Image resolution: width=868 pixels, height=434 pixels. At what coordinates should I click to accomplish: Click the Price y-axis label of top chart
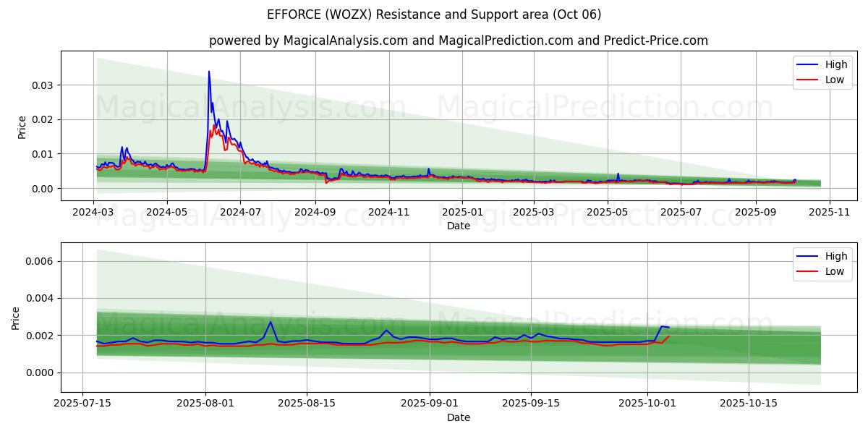pyautogui.click(x=22, y=126)
